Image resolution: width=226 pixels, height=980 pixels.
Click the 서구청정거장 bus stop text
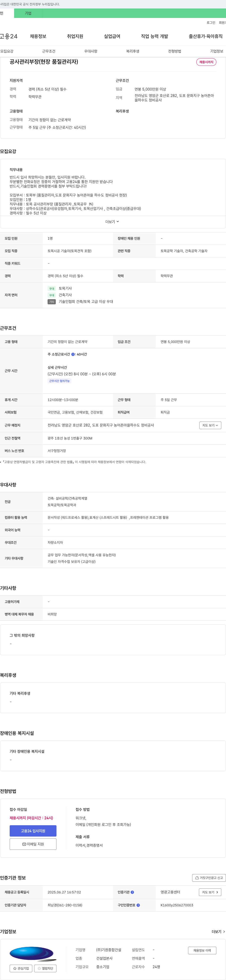pyautogui.click(x=56, y=451)
